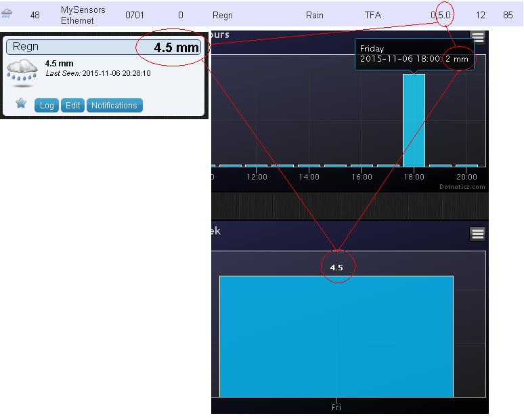Click the battery level 85 cell
The height and width of the screenshot is (420, 524).
(508, 15)
